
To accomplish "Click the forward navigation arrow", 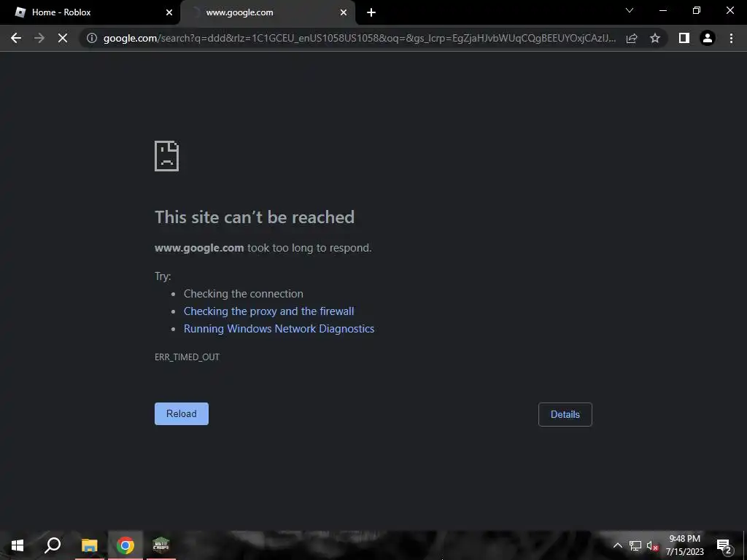I will click(x=39, y=38).
